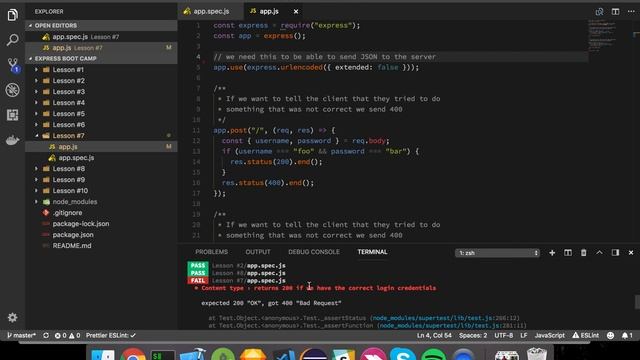The image size is (640, 360).
Task: Switch to the PROBLEMS panel tab
Action: click(211, 252)
